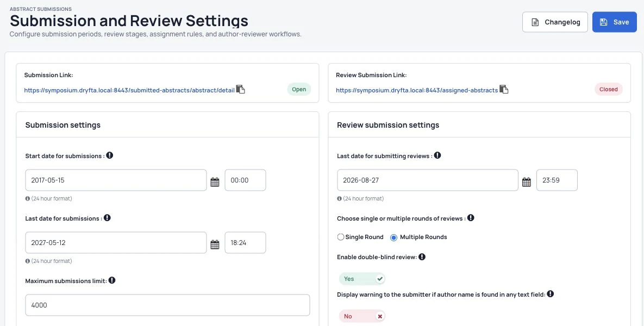Viewport: 644px width, 326px height.
Task: Show info for author name warning setting
Action: [x=551, y=293]
